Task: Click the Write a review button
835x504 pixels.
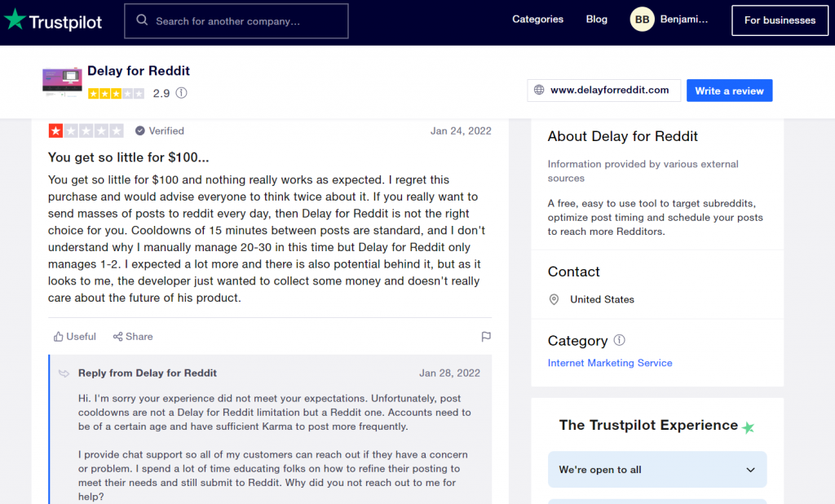Action: [730, 91]
